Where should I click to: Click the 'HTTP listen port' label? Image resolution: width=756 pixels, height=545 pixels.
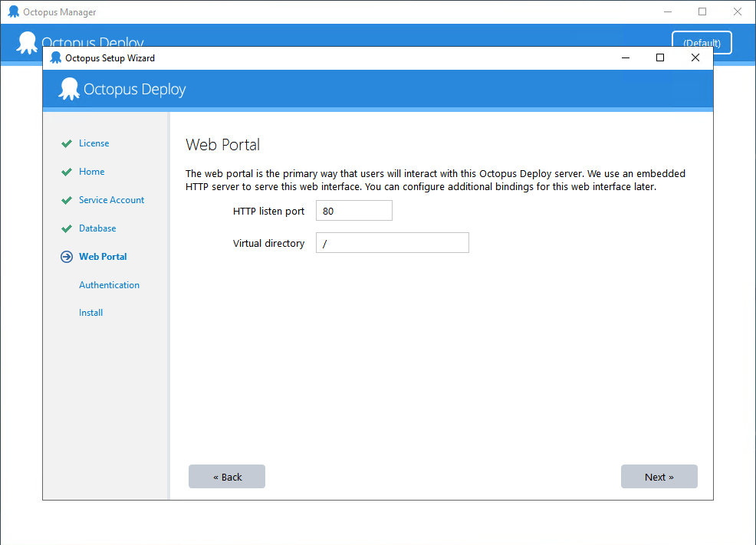click(x=268, y=211)
